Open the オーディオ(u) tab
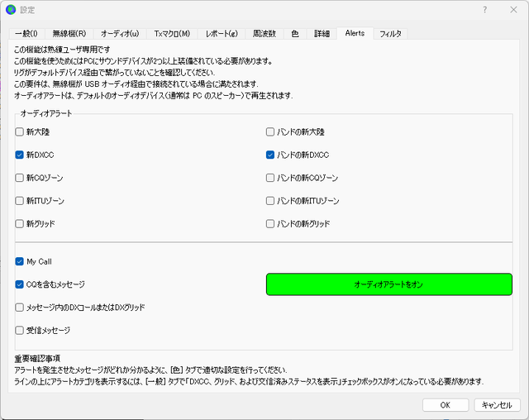This screenshot has height=420, width=529. (120, 34)
